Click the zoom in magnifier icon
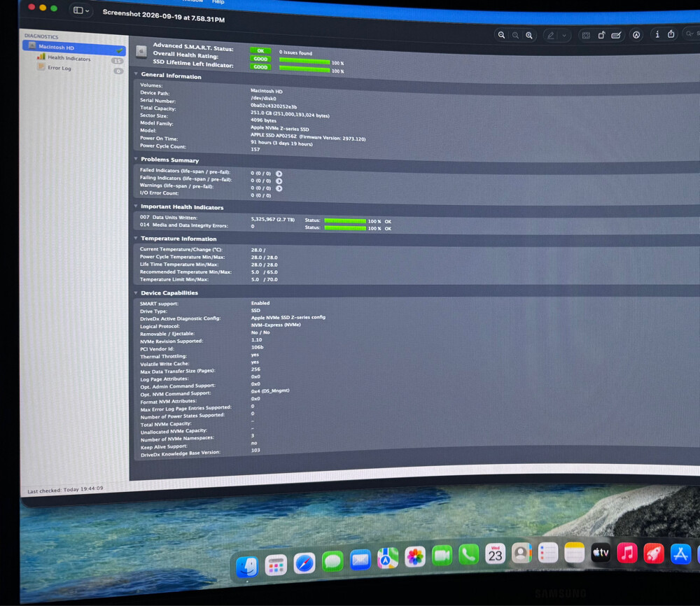This screenshot has height=606, width=700. (x=529, y=35)
